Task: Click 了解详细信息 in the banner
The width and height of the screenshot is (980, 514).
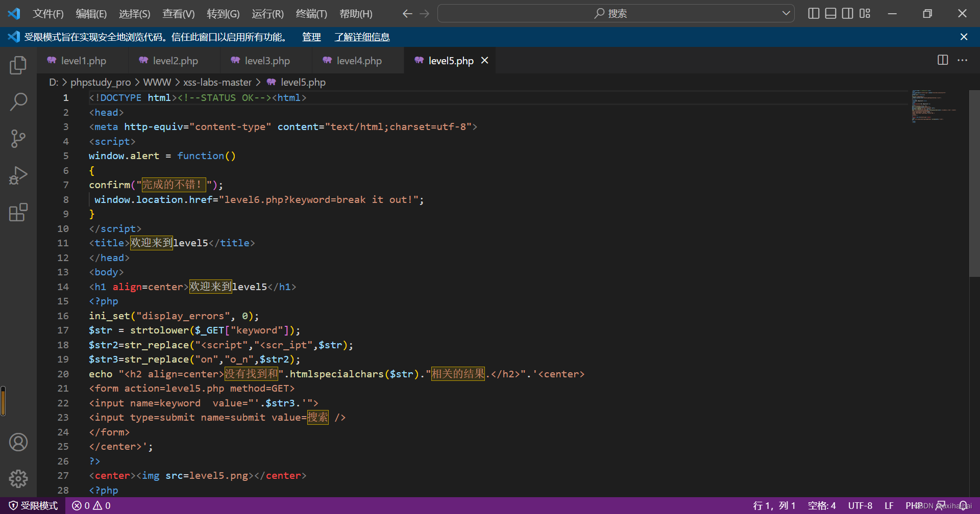Action: coord(362,37)
